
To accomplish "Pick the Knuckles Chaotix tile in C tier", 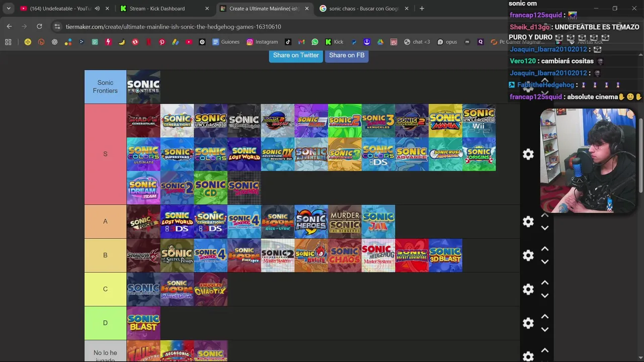I will [210, 289].
